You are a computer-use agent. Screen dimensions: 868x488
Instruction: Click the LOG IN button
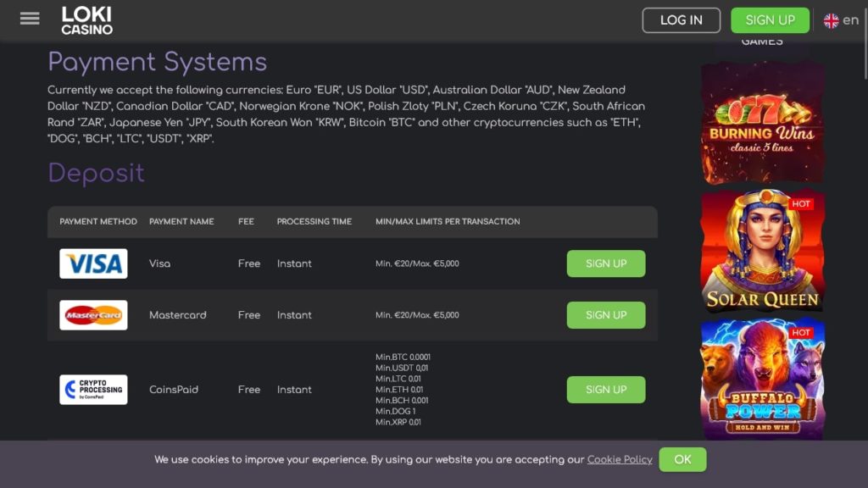pyautogui.click(x=682, y=20)
